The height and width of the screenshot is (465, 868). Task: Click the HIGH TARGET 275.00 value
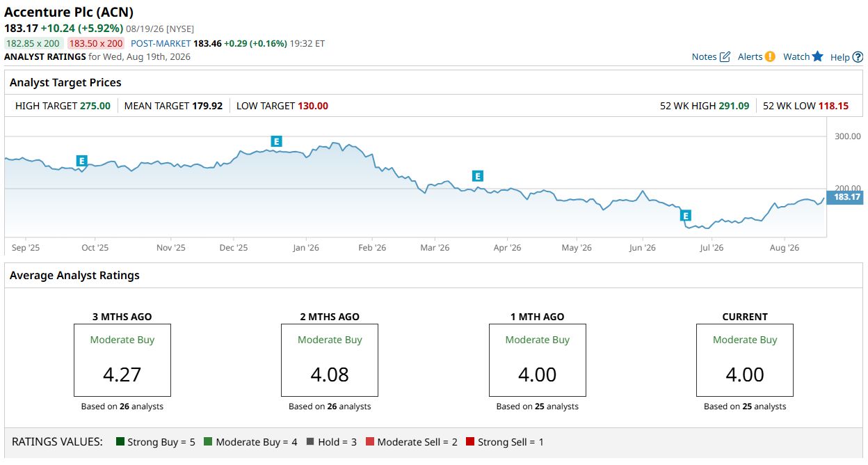pyautogui.click(x=95, y=106)
